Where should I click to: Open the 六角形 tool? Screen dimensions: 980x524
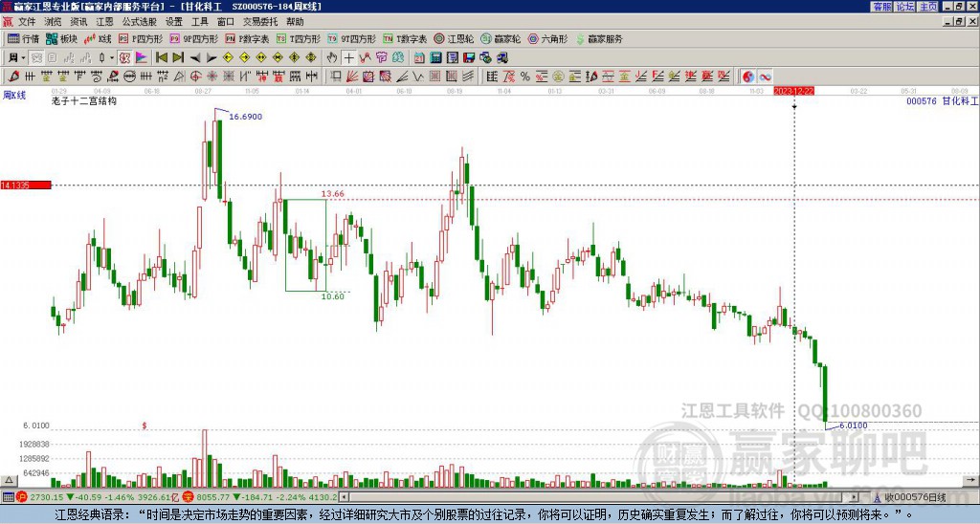[x=547, y=38]
